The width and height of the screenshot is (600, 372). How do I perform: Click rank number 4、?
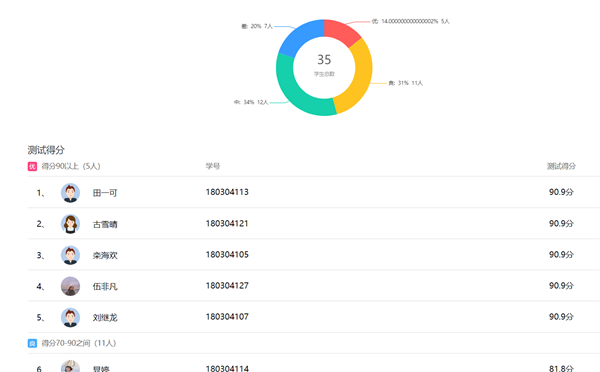point(41,286)
